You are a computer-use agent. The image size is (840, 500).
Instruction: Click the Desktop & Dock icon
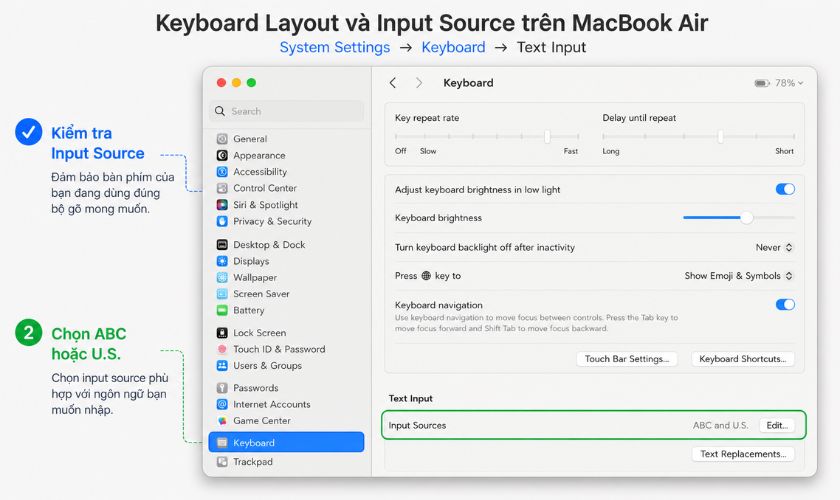222,245
